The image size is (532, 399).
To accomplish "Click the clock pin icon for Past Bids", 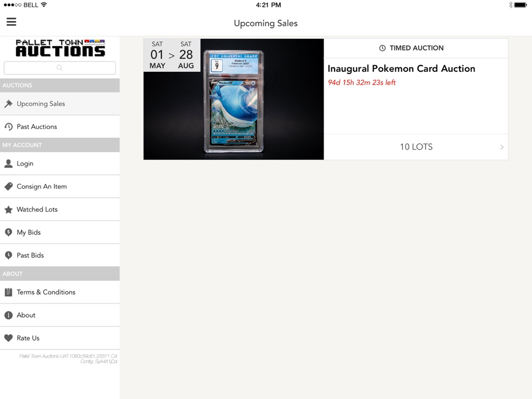I will [9, 255].
